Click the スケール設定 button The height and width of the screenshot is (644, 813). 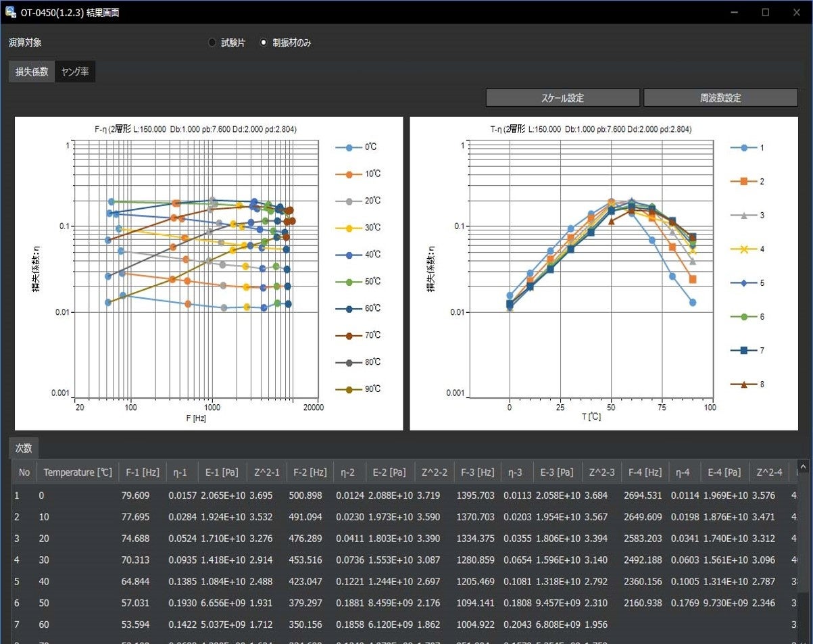pyautogui.click(x=562, y=98)
